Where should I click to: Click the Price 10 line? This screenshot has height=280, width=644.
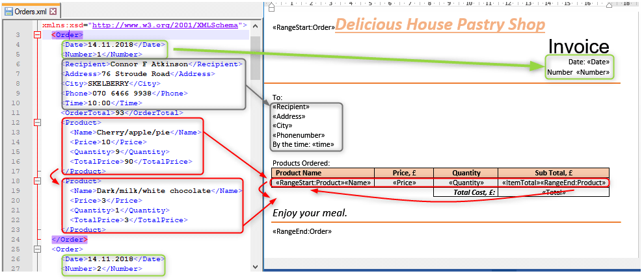(x=108, y=142)
